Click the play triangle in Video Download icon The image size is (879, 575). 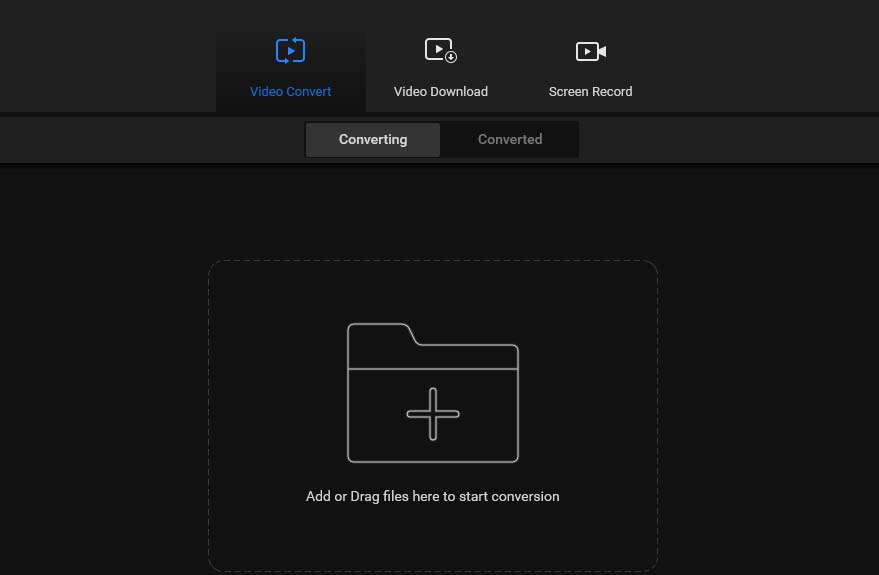(x=436, y=48)
